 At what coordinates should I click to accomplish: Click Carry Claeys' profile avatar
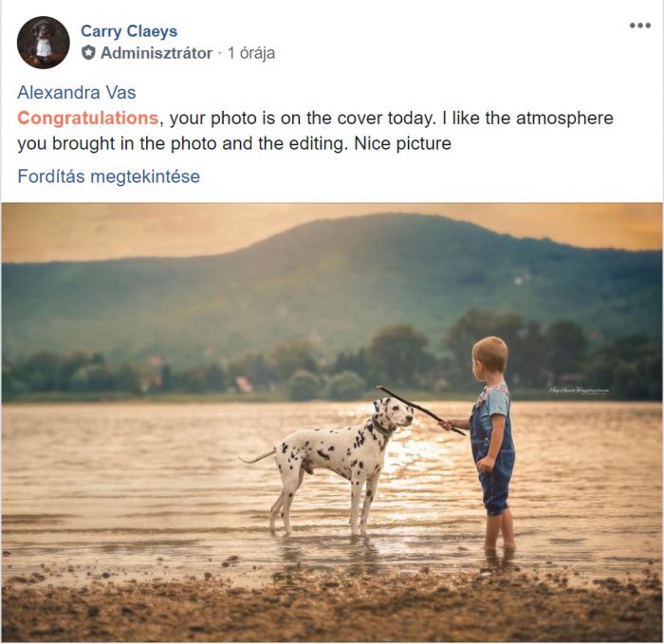coord(43,43)
